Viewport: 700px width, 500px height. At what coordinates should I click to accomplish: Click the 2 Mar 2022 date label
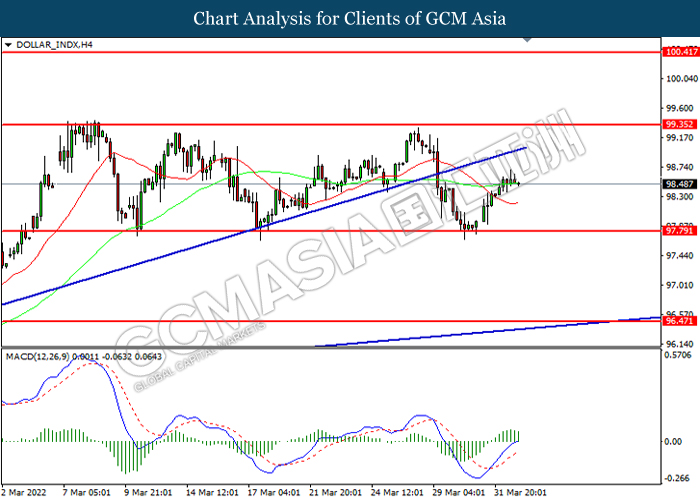pyautogui.click(x=25, y=492)
